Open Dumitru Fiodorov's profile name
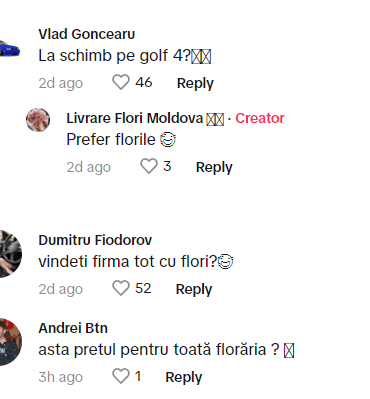The width and height of the screenshot is (370, 399). click(95, 240)
